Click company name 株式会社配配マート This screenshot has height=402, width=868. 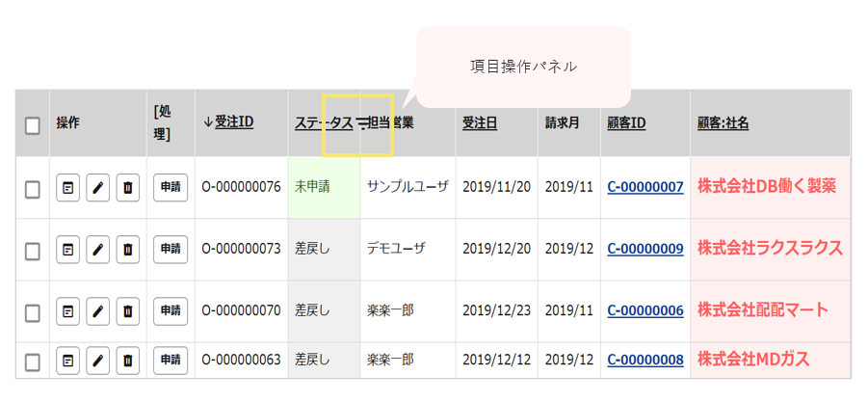[x=763, y=309]
